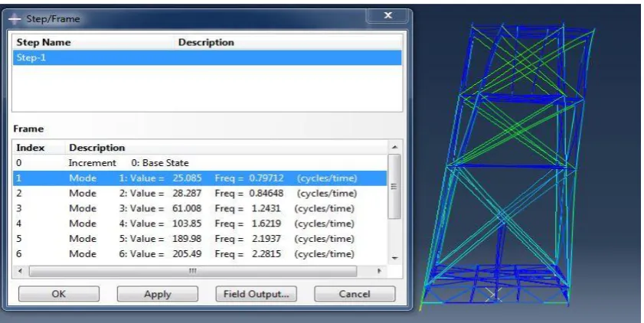Screen dimensions: 644x323
Task: Click the vertical scrollbar thumb in frame list
Action: (x=394, y=186)
